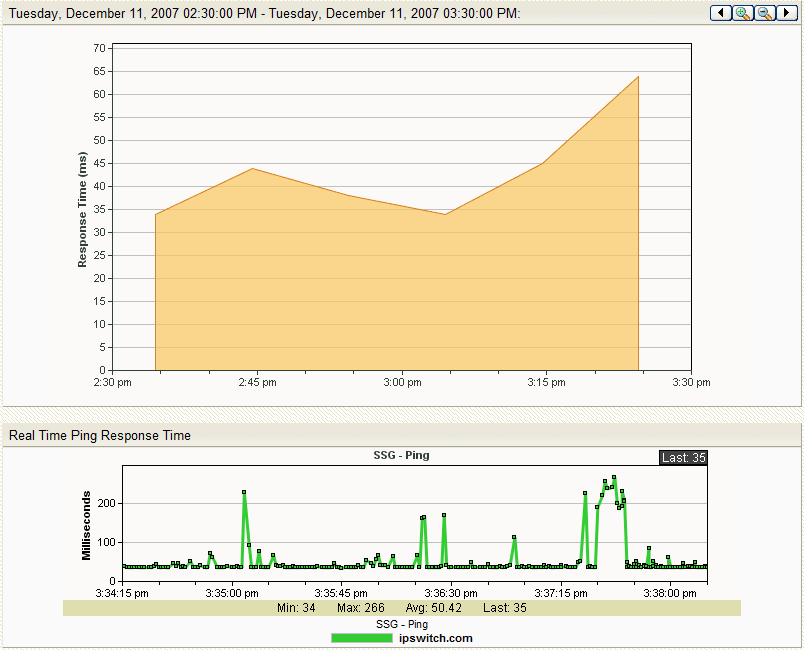Click the previous time range arrow
The width and height of the screenshot is (804, 650).
point(720,12)
